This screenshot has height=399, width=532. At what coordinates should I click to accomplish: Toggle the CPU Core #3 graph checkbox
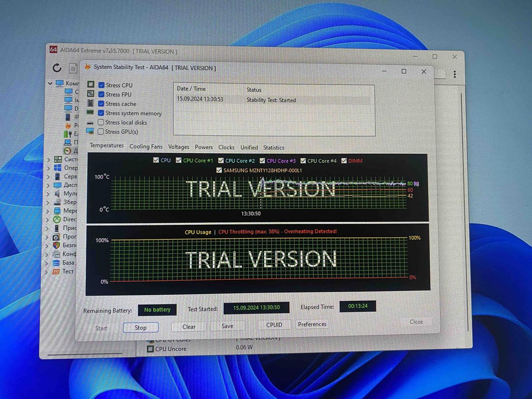click(x=262, y=160)
